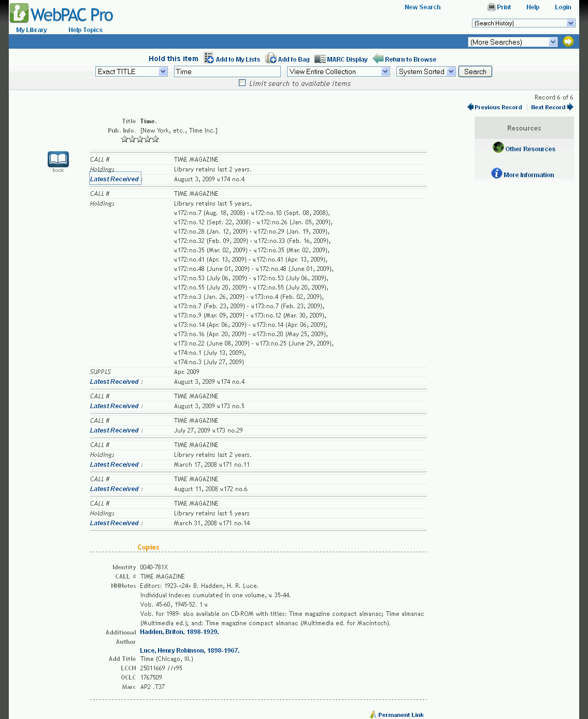This screenshot has width=588, height=719.
Task: Click the Previous Record left arrow icon
Action: (x=470, y=107)
